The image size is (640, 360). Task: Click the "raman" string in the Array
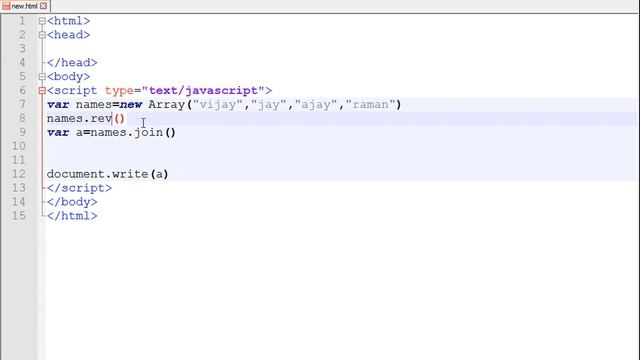click(370, 104)
